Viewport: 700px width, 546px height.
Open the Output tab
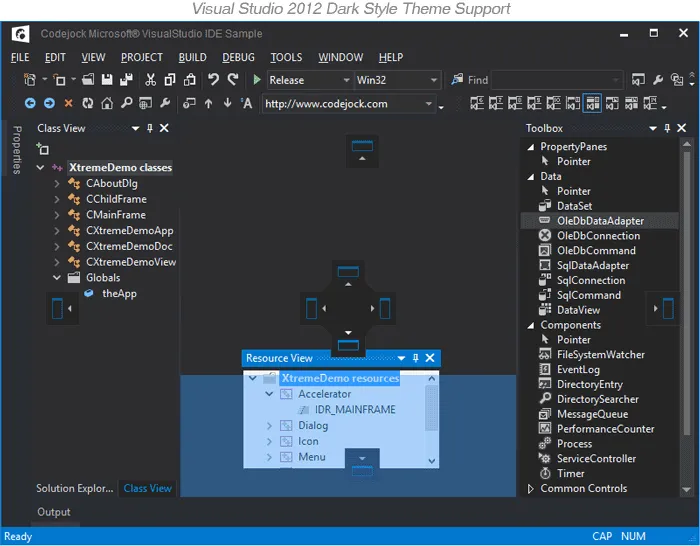(x=54, y=512)
